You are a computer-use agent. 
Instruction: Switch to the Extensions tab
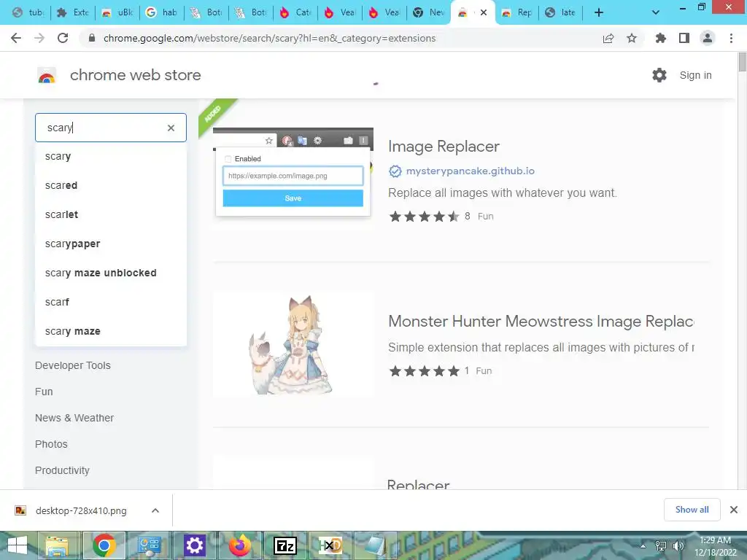73,12
